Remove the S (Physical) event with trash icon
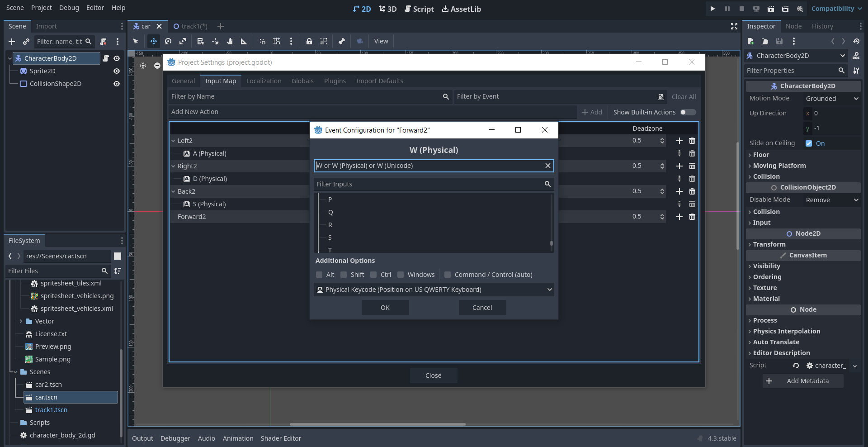The height and width of the screenshot is (447, 868). pos(692,204)
